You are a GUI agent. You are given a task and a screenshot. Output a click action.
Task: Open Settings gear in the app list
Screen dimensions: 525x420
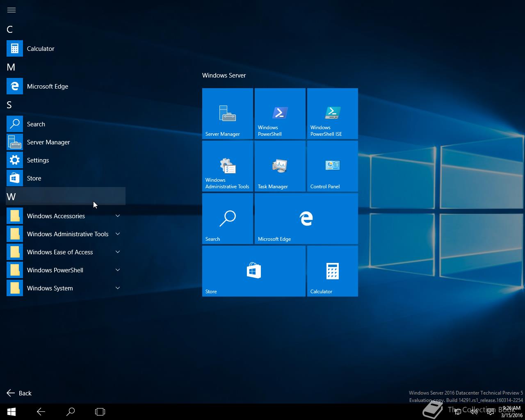[x=66, y=160]
